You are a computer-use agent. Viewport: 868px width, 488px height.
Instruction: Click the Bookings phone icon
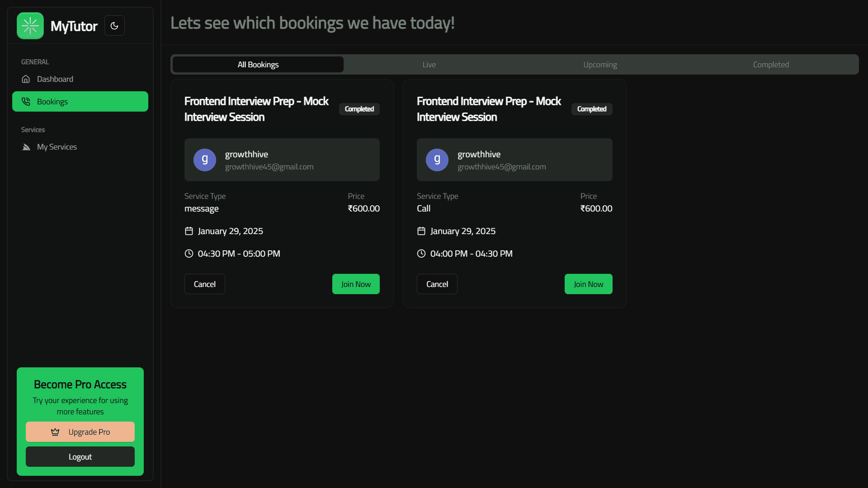pyautogui.click(x=26, y=102)
